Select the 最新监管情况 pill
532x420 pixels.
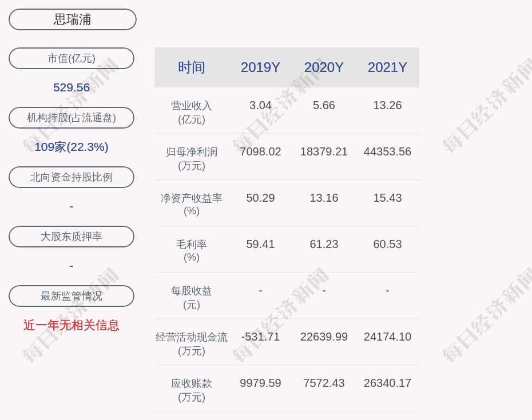coord(72,296)
